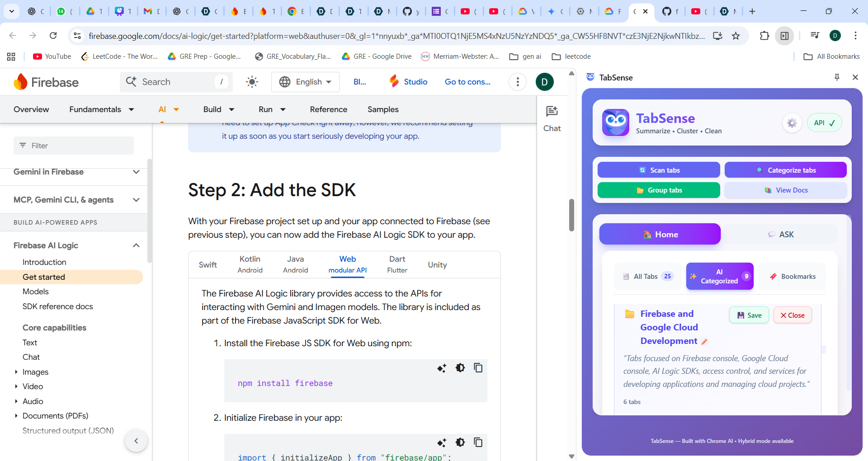The height and width of the screenshot is (461, 868).
Task: Close the Firebase and Google Cloud group
Action: coord(793,315)
